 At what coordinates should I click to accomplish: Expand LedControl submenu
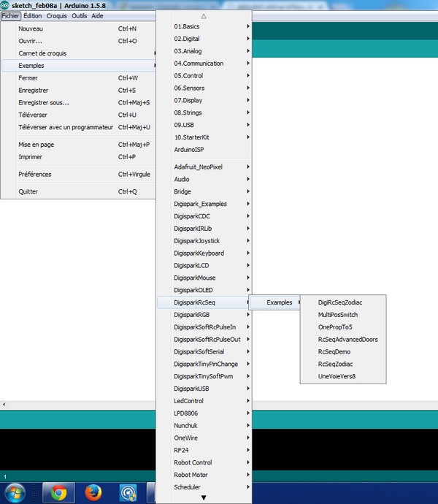(x=204, y=401)
